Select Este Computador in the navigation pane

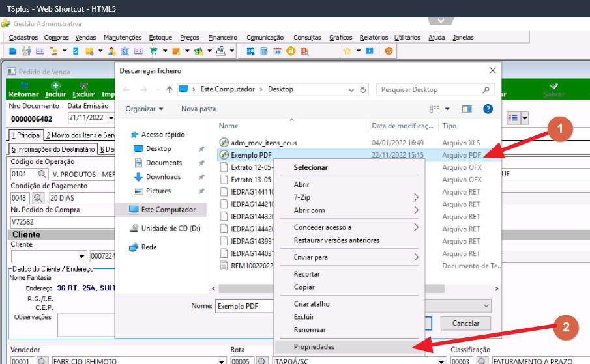(x=162, y=210)
